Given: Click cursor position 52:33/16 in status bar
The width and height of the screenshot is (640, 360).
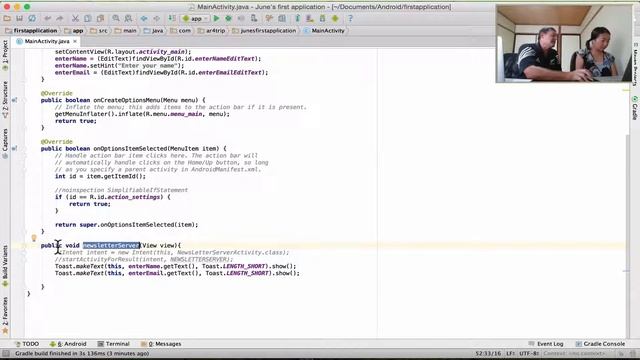Looking at the screenshot, I should 488,353.
